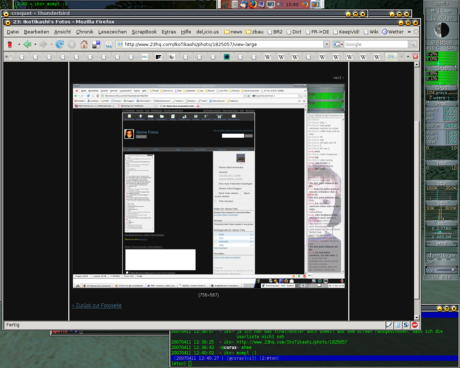Open the Extras menu

click(x=169, y=32)
